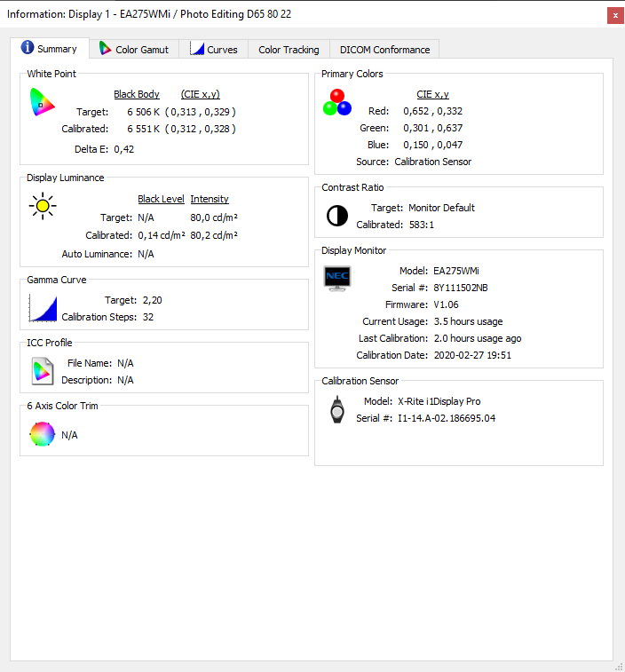Image resolution: width=625 pixels, height=672 pixels.
Task: Select the Summary tab
Action: pos(50,49)
